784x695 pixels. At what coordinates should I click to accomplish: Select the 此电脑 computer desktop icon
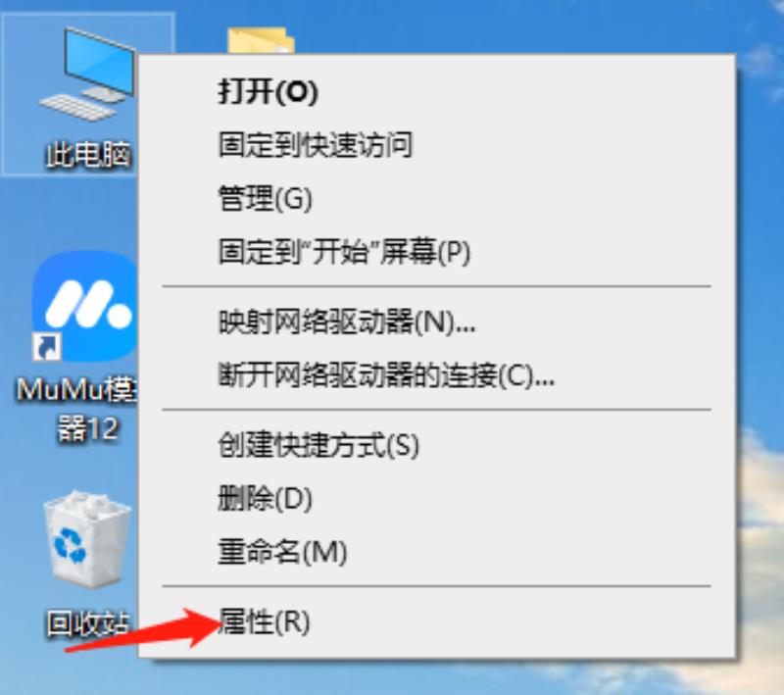[x=87, y=74]
